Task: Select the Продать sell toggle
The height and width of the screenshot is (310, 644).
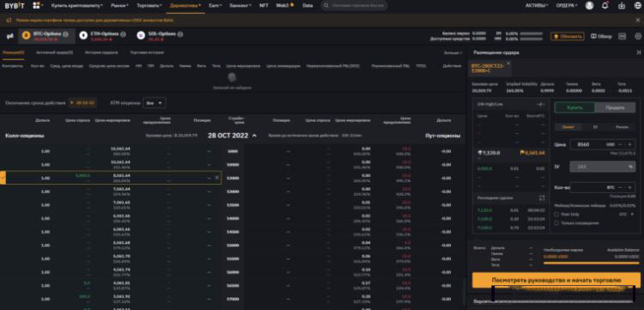Action: point(615,107)
